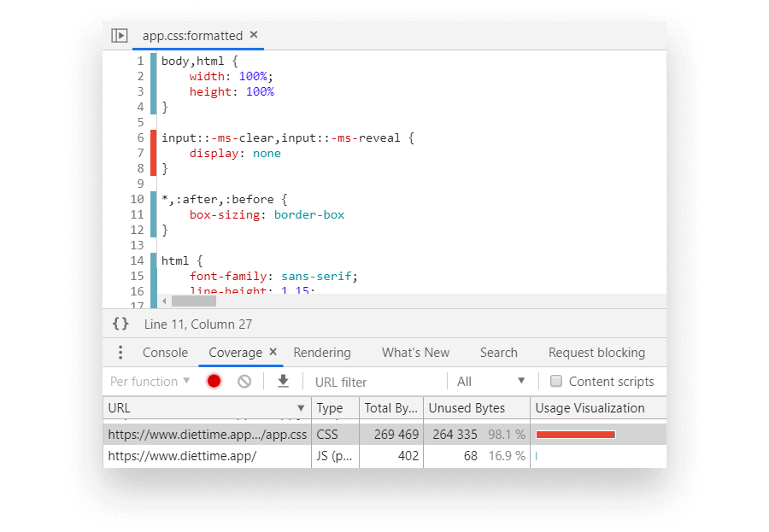Click the 264 335 unused bytes value
Image resolution: width=769 pixels, height=532 pixels.
point(455,435)
